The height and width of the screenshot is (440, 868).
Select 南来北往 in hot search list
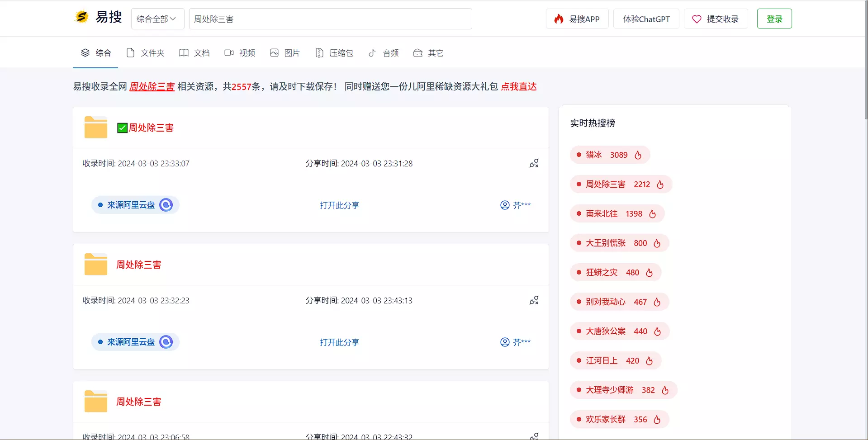click(x=602, y=213)
